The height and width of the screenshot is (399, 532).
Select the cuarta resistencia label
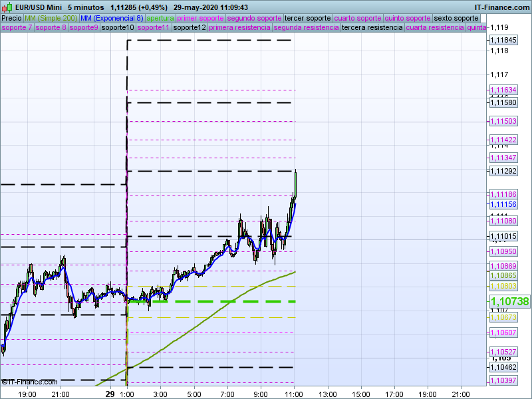435,27
